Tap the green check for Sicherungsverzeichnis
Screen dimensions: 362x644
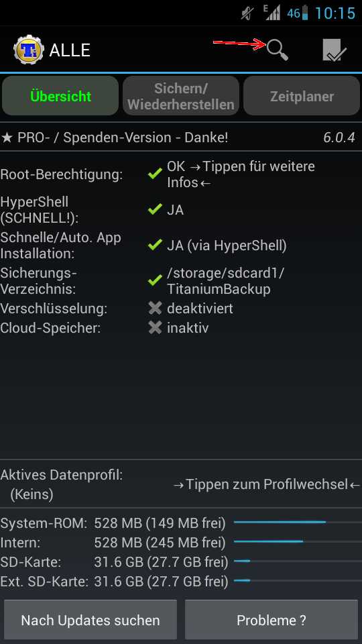(155, 281)
